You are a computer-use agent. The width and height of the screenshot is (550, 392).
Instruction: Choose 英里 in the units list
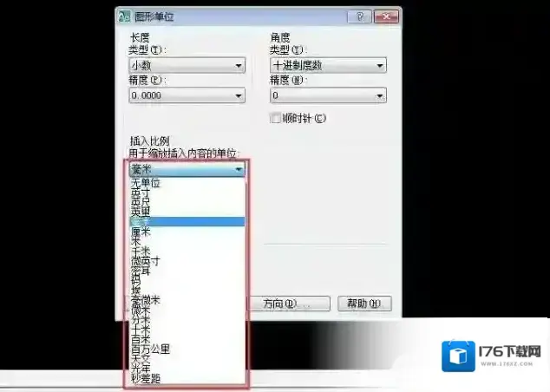coord(187,212)
